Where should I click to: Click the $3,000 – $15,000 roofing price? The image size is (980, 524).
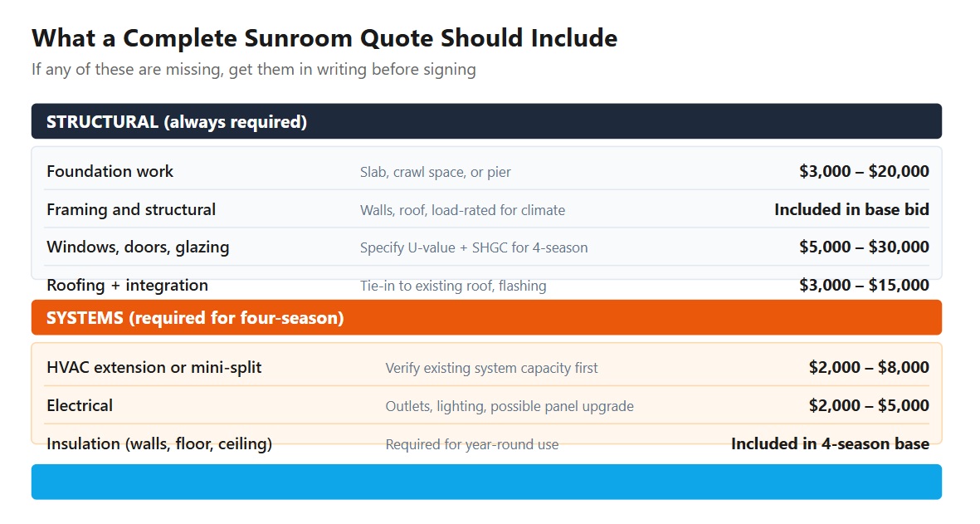click(864, 286)
